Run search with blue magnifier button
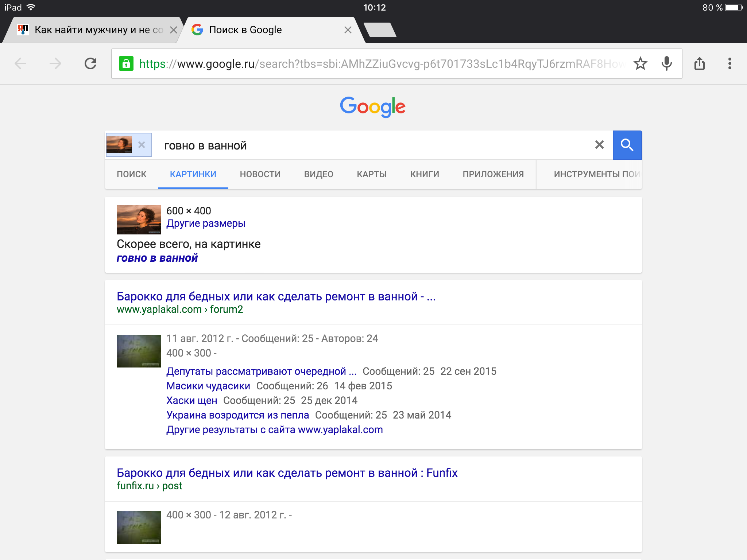Screen dimensions: 747x560 627,145
